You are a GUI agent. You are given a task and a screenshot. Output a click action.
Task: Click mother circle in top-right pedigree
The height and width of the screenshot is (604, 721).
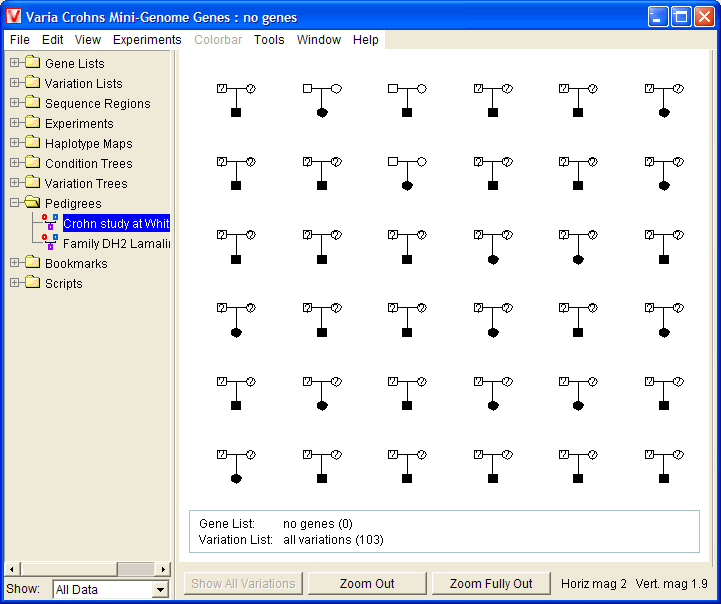pyautogui.click(x=678, y=88)
